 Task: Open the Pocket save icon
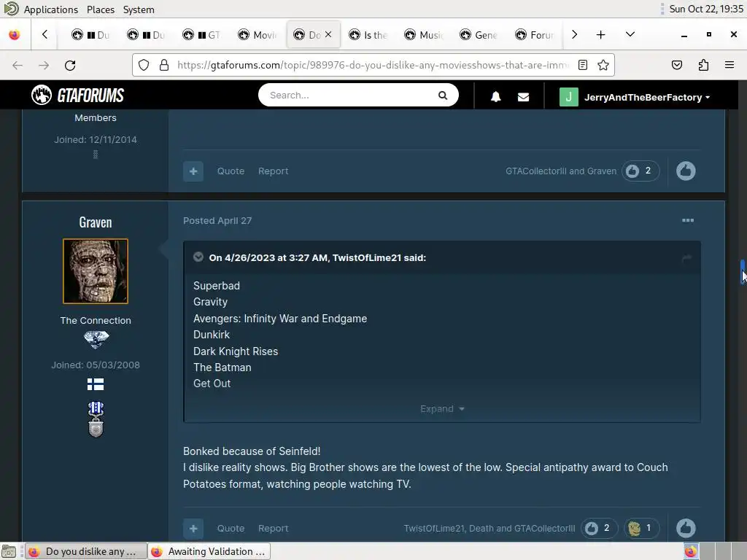tap(676, 65)
